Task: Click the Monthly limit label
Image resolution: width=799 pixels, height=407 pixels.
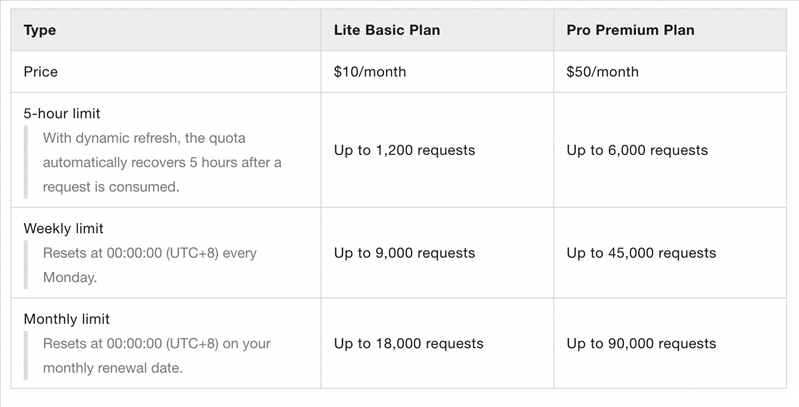Action: click(66, 319)
